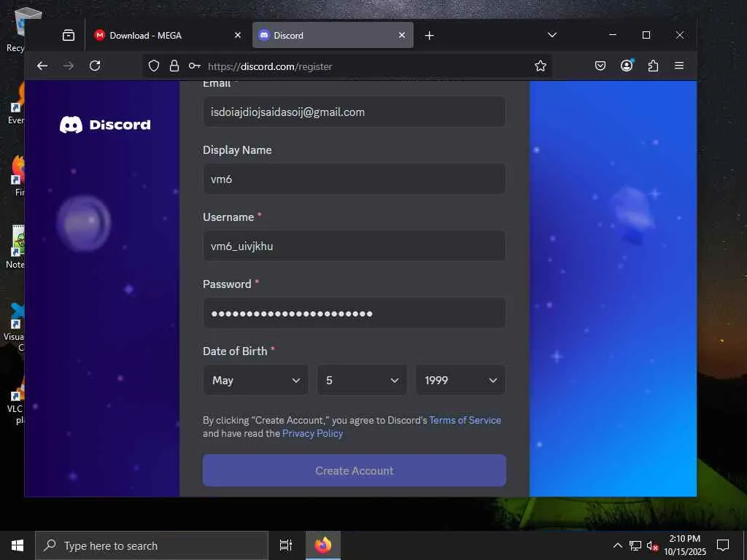Open the Terms of Service link
The image size is (747, 560).
coord(465,420)
